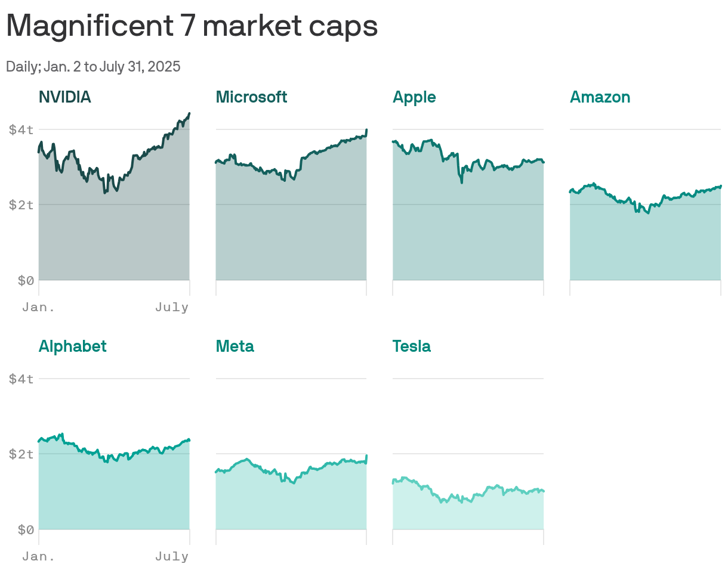
Task: Click the Apple panel label
Action: pyautogui.click(x=414, y=97)
